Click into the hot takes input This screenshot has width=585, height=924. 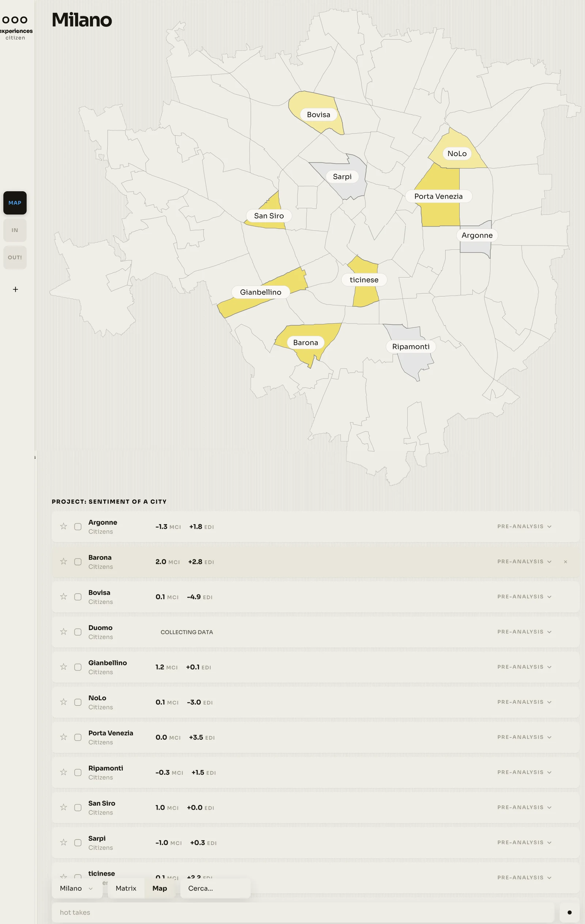(x=303, y=913)
